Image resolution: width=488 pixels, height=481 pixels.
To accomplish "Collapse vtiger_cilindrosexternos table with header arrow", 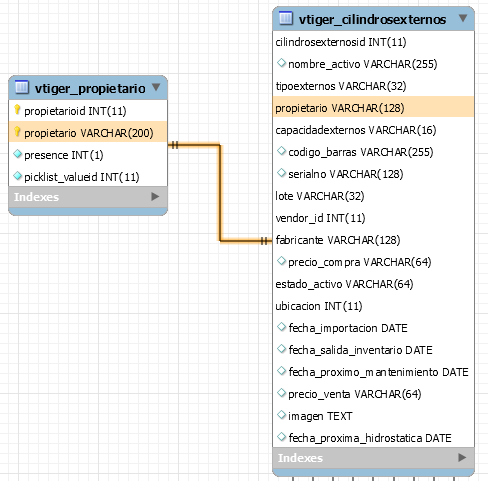I will point(463,18).
